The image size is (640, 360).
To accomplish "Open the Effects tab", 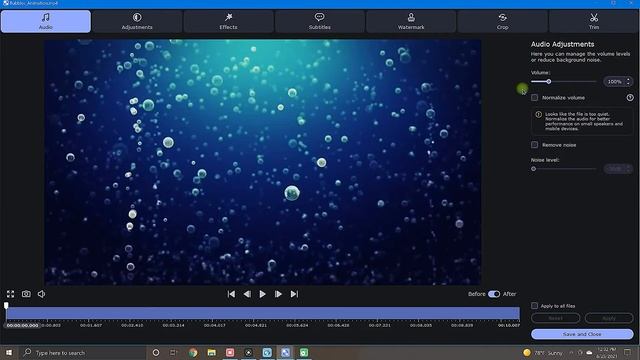I will click(228, 21).
